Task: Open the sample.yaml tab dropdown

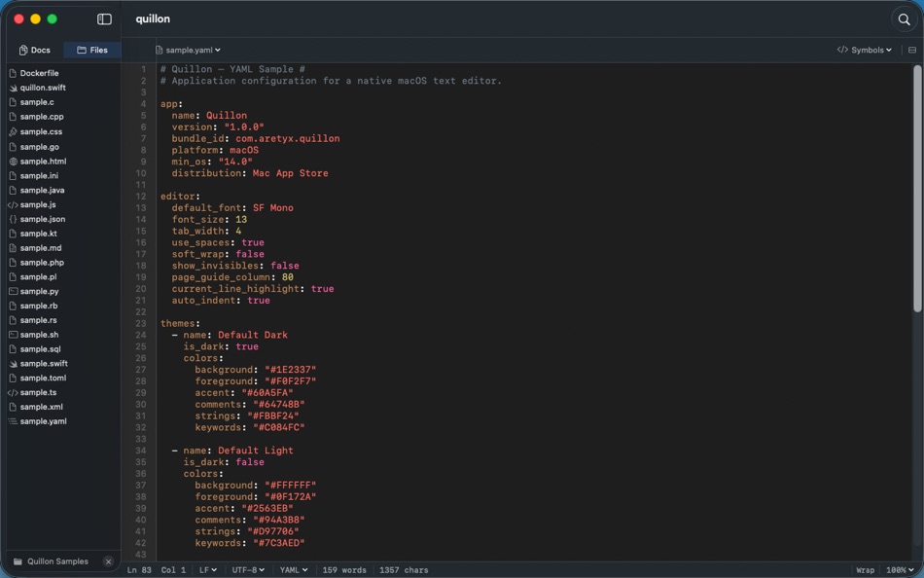Action: point(215,50)
